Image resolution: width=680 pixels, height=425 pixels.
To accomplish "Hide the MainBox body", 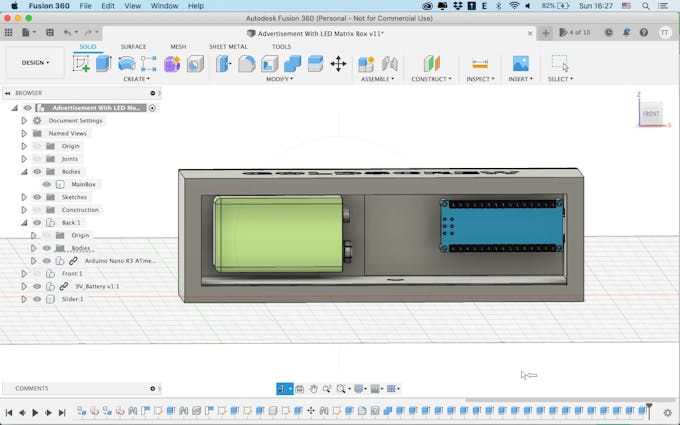I will click(x=46, y=184).
